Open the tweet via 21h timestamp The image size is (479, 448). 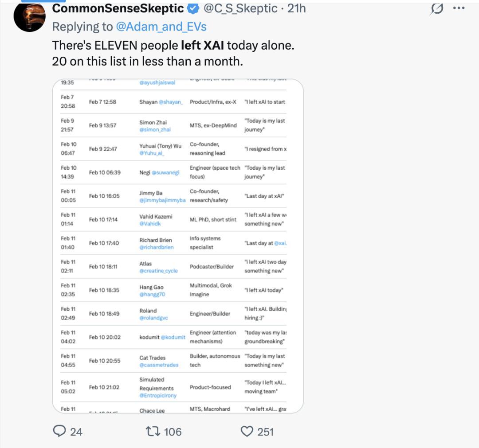(297, 8)
